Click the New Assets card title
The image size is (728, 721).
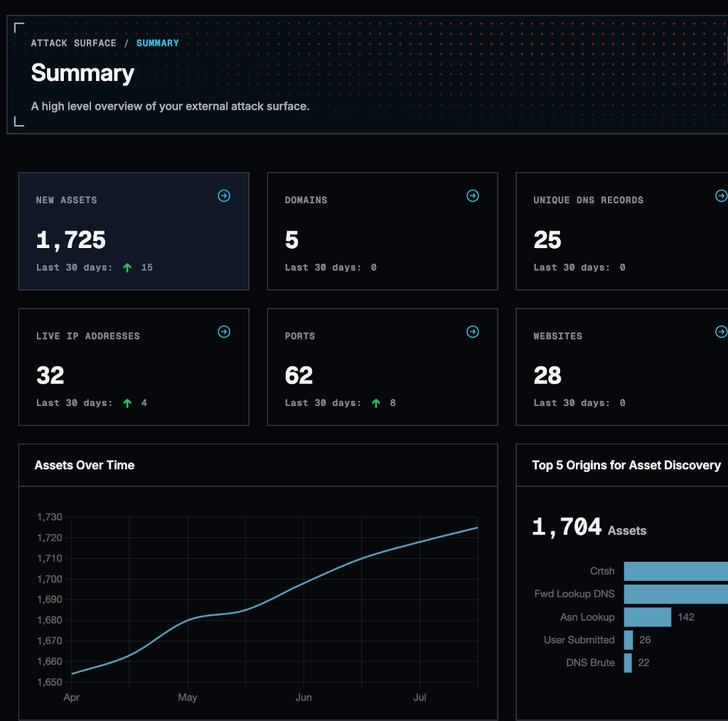66,200
